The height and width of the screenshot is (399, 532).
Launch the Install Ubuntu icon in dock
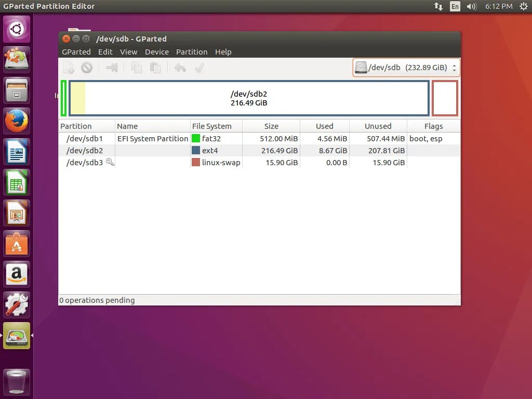click(17, 59)
